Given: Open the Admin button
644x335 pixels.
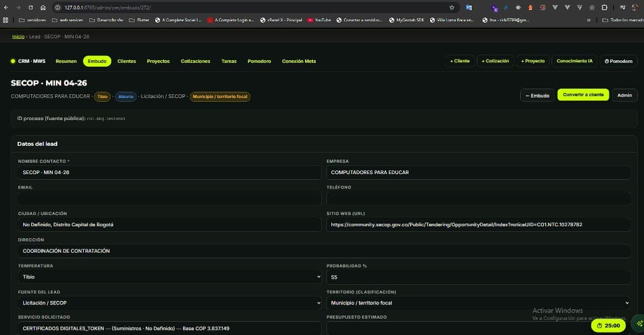Looking at the screenshot, I should (x=625, y=96).
